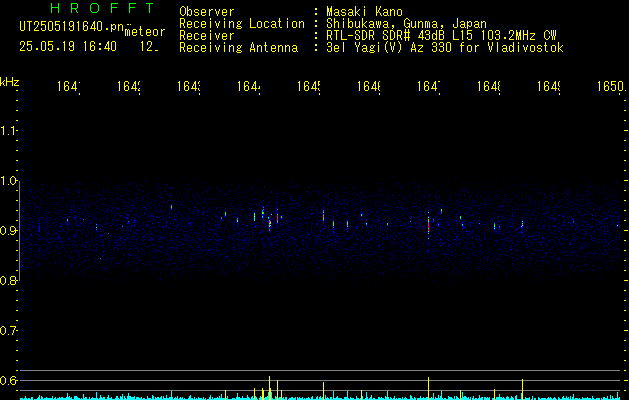The width and height of the screenshot is (629, 400).
Task: Select the 1650 time axis label
Action: pyautogui.click(x=611, y=86)
